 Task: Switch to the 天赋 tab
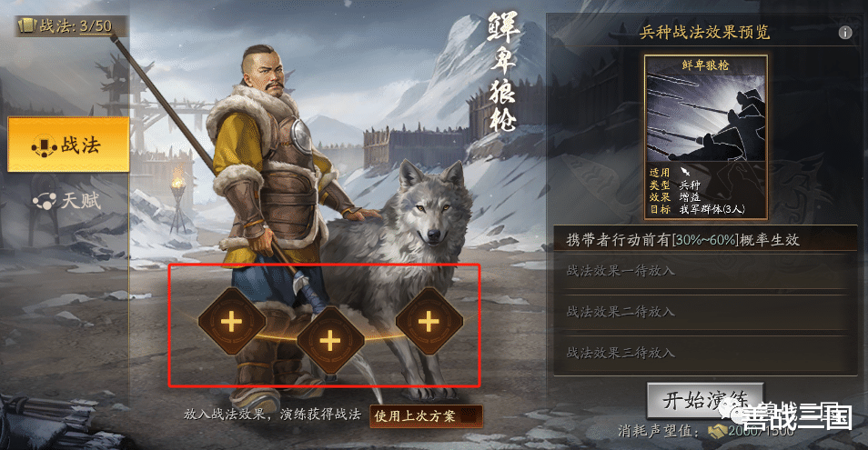[x=67, y=200]
